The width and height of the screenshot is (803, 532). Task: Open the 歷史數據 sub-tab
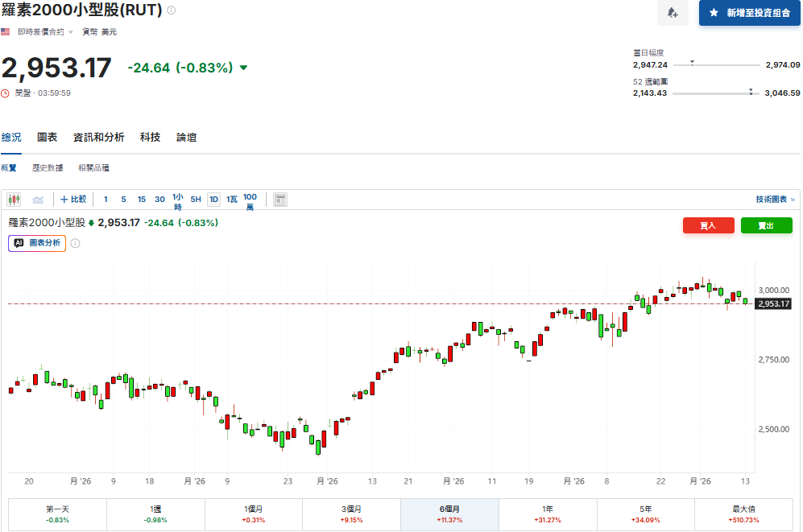point(48,167)
